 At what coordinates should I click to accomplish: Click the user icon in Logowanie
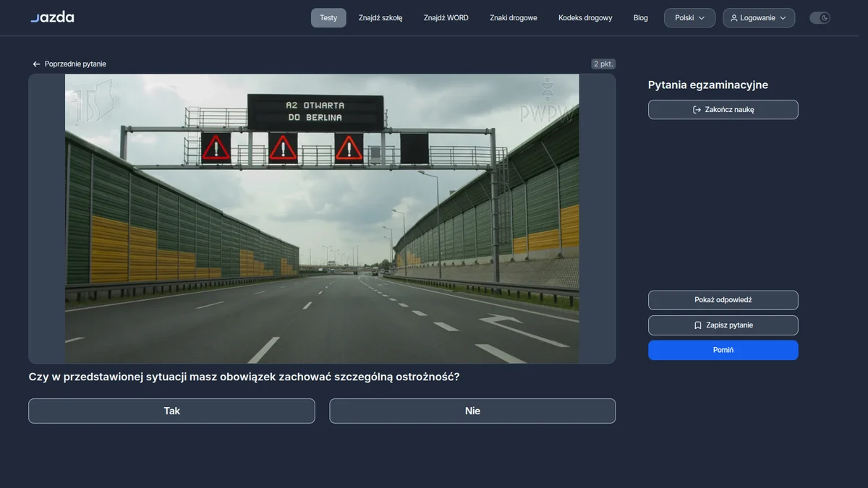[x=734, y=18]
